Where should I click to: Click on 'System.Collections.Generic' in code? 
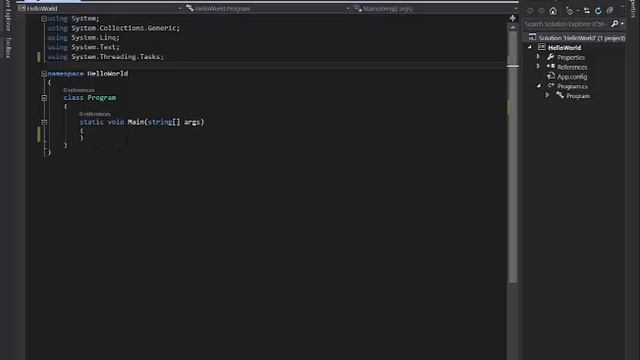[124, 28]
